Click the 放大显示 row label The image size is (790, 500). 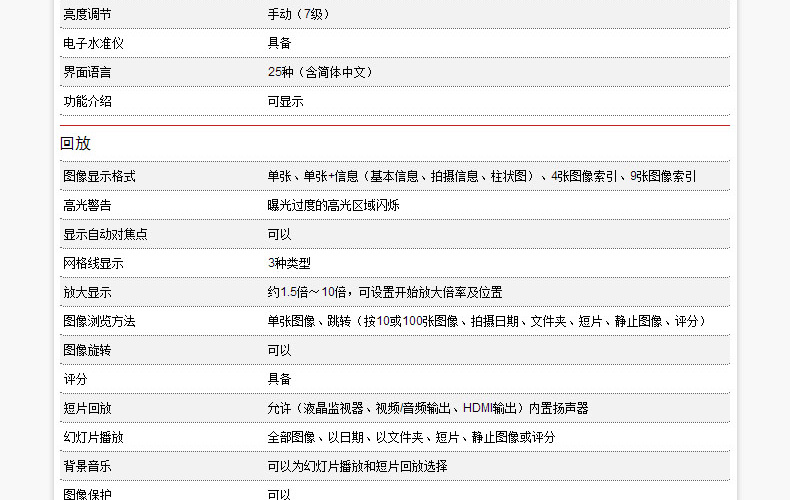(87, 292)
